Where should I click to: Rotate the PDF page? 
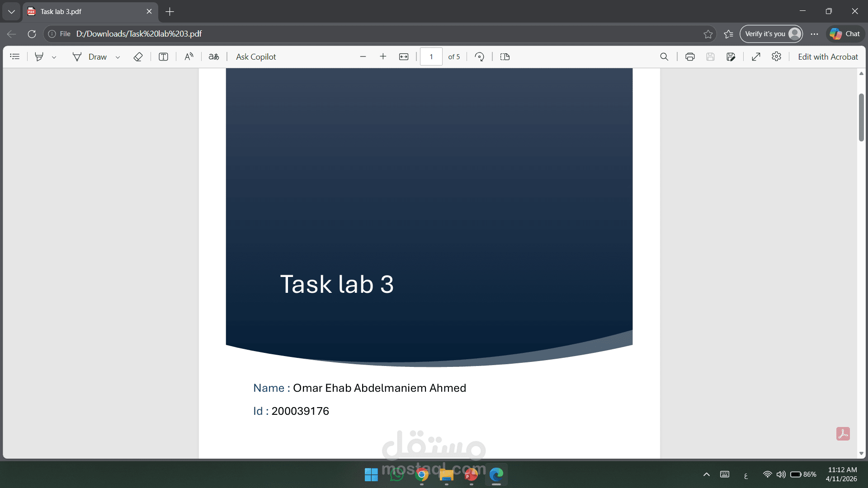(479, 56)
